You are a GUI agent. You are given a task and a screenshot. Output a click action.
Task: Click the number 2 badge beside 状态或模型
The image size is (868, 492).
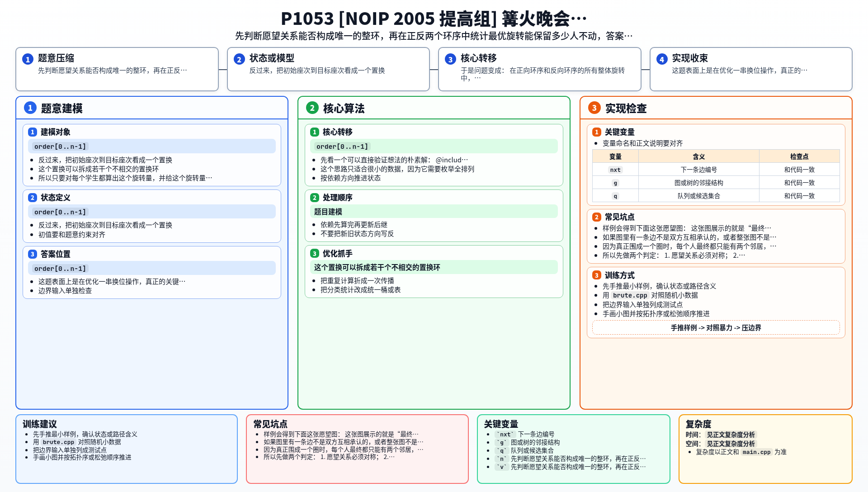coord(239,59)
